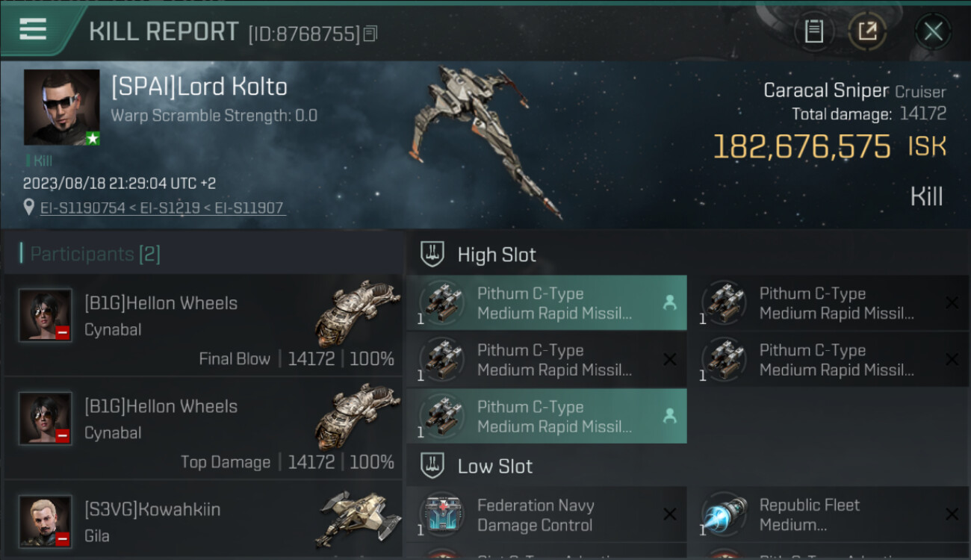Click the X beside Federation Navy Damage Control
The image size is (971, 560).
[x=670, y=514]
